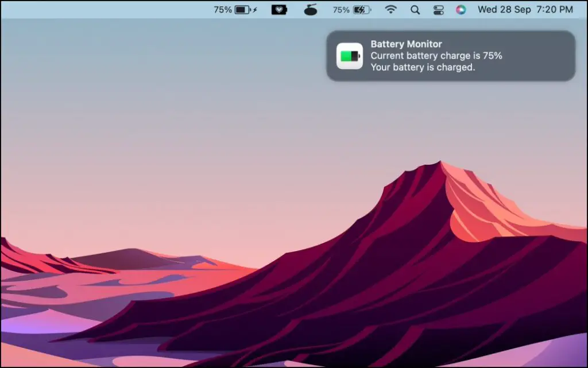This screenshot has height=368, width=588.
Task: Open the Battery Monitor notification title
Action: pyautogui.click(x=407, y=44)
